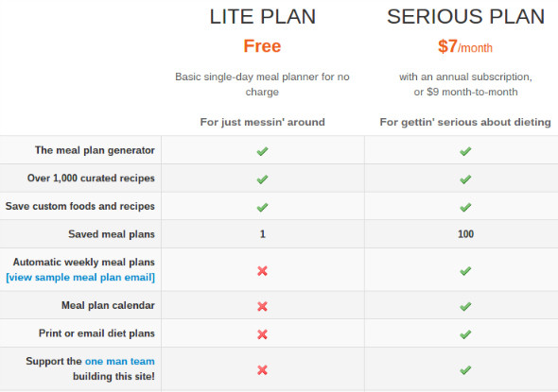
Task: Follow the one man team link
Action: point(119,361)
